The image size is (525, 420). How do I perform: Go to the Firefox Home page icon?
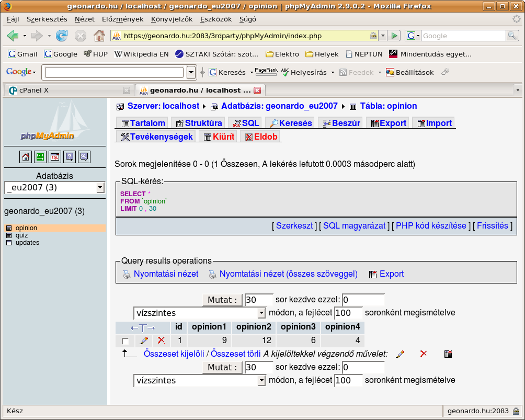[99, 36]
